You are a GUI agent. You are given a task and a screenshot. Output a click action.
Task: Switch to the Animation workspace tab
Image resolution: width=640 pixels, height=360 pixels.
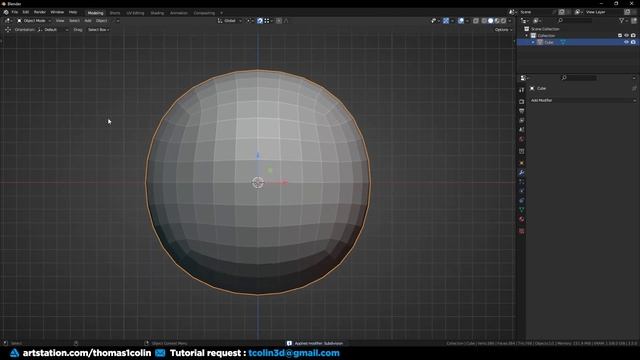[x=179, y=13]
